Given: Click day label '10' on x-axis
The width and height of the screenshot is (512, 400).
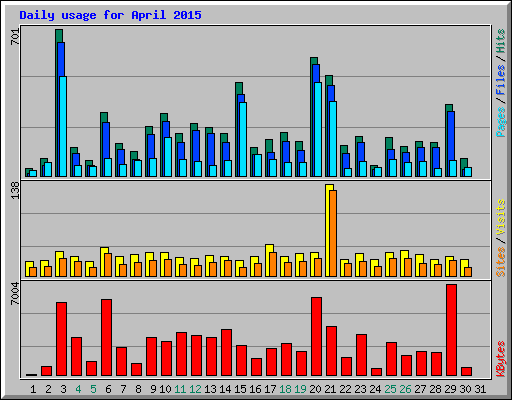Looking at the screenshot, I should (x=165, y=389).
